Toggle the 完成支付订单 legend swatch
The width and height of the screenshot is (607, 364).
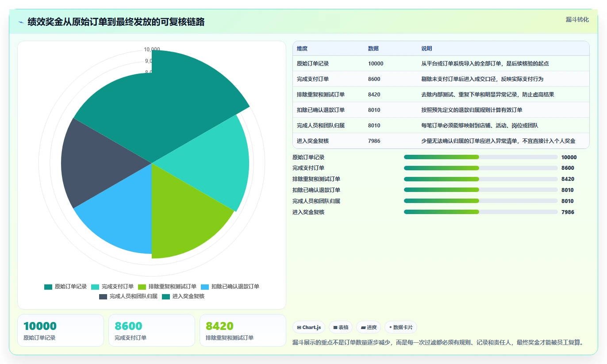(95, 287)
